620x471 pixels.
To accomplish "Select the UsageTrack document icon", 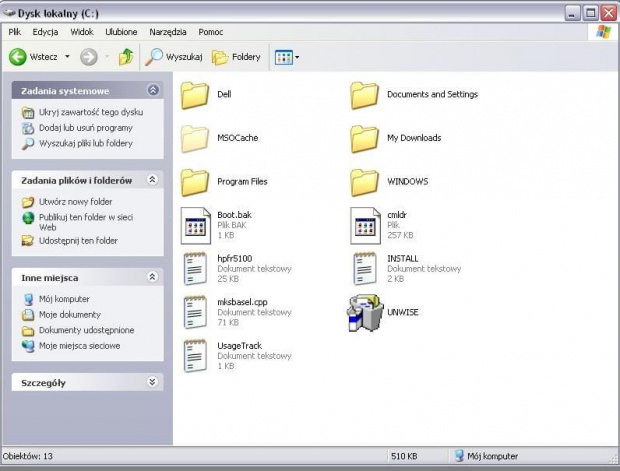I will pyautogui.click(x=195, y=356).
